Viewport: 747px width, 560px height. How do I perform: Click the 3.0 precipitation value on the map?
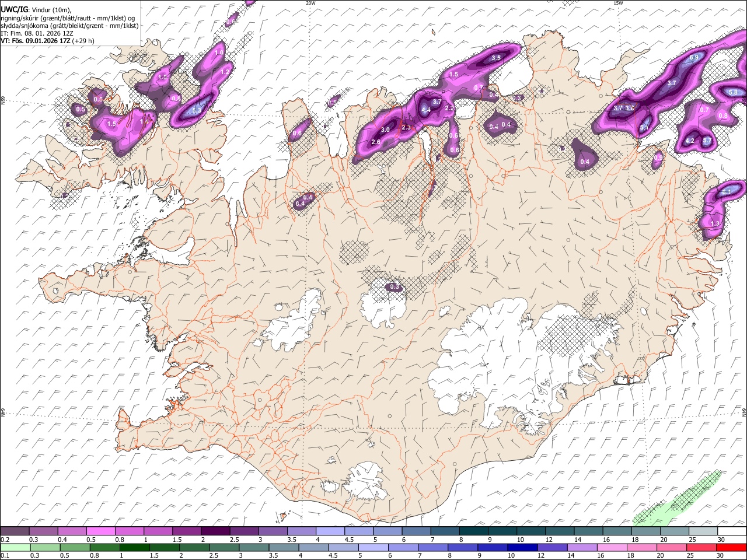pyautogui.click(x=385, y=129)
